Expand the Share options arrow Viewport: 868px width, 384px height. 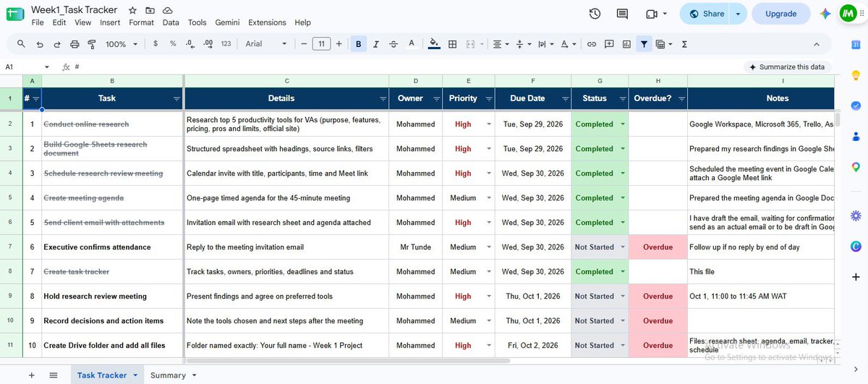click(738, 14)
